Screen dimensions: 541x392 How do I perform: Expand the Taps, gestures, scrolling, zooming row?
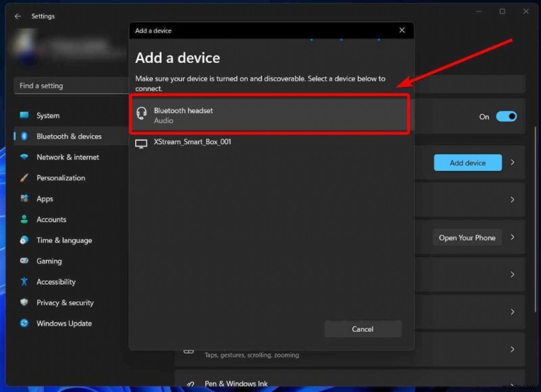coord(512,349)
